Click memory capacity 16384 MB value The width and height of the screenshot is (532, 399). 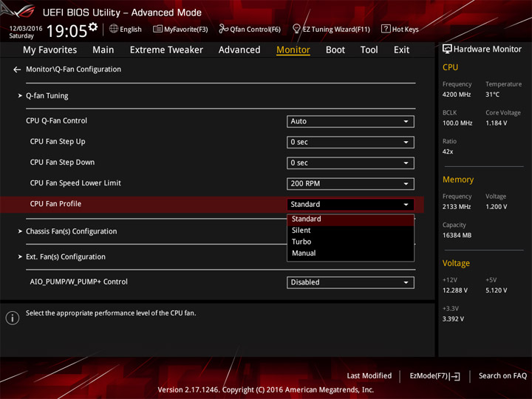[457, 235]
